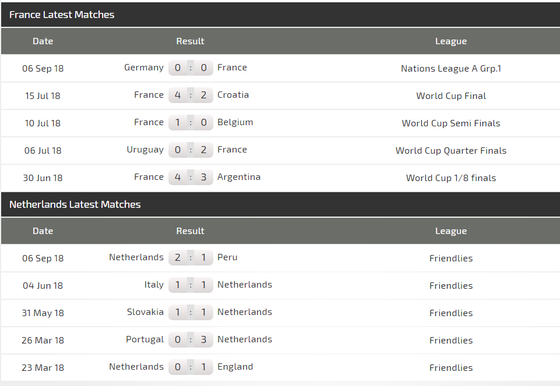This screenshot has height=386, width=560.
Task: Click the Netherlands 0:1 England score
Action: 190,367
